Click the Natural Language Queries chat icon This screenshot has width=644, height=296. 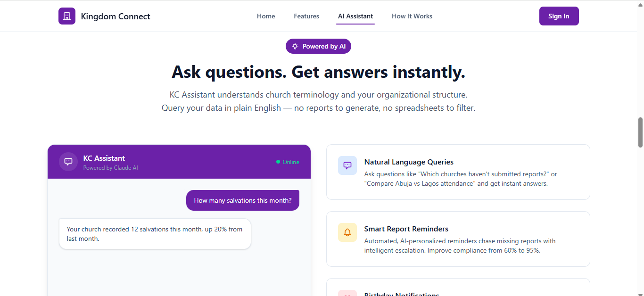(x=347, y=165)
